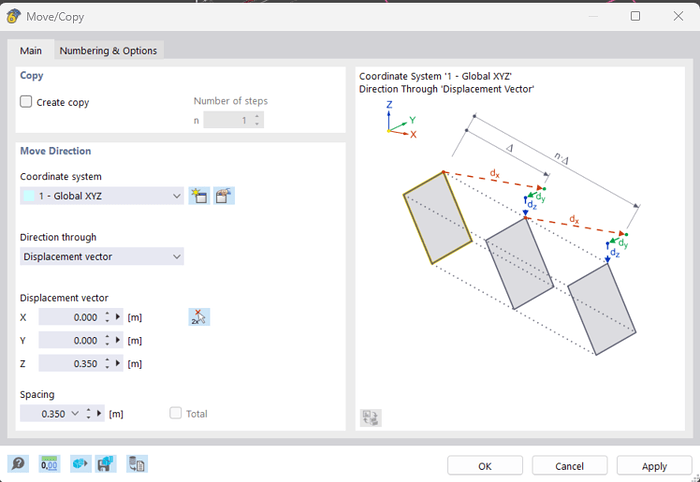Click the Apply button

654,466
